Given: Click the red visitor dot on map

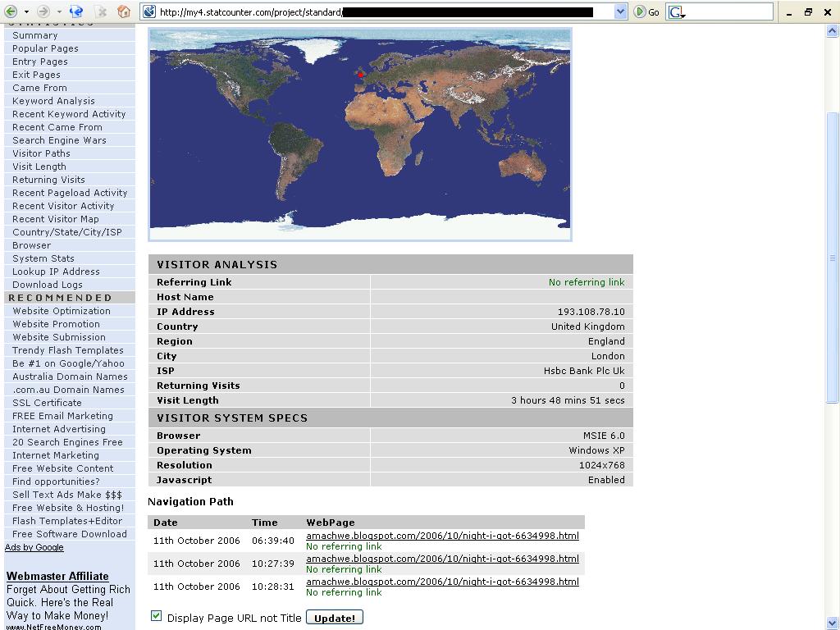Looking at the screenshot, I should point(361,75).
